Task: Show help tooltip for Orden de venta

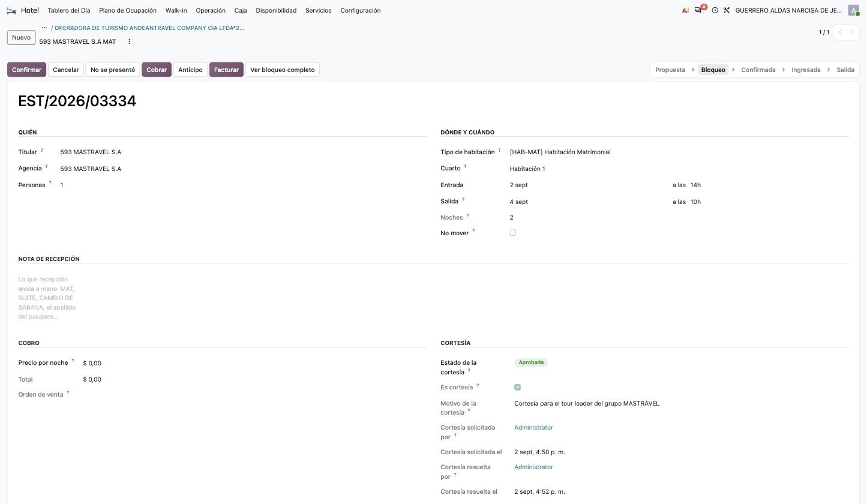Action: [x=68, y=392]
